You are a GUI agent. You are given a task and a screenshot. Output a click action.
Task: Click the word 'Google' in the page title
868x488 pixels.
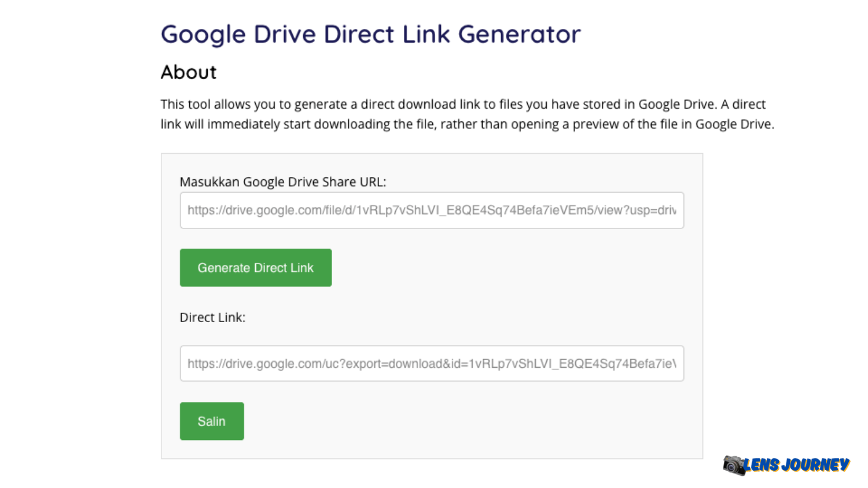click(203, 34)
